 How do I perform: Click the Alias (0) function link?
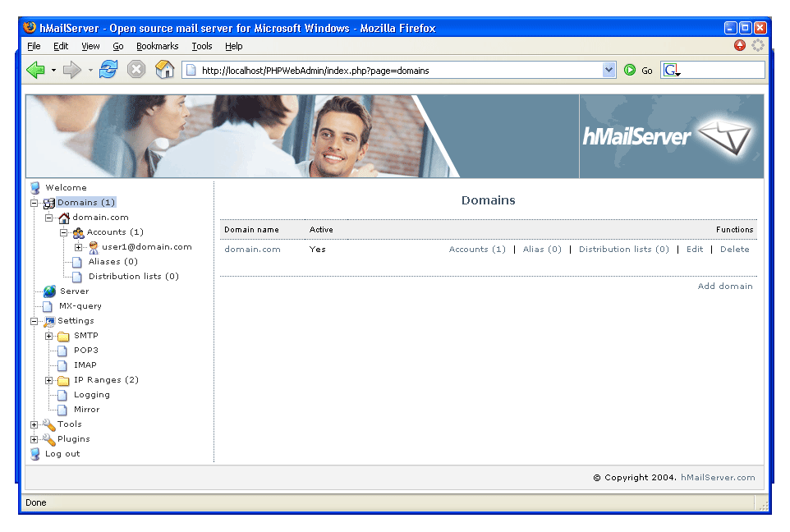542,250
